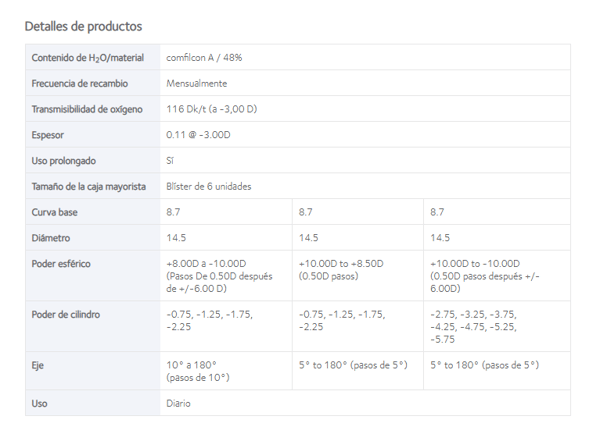
Task: Click the "Poder esférico" row label
Action: [61, 264]
